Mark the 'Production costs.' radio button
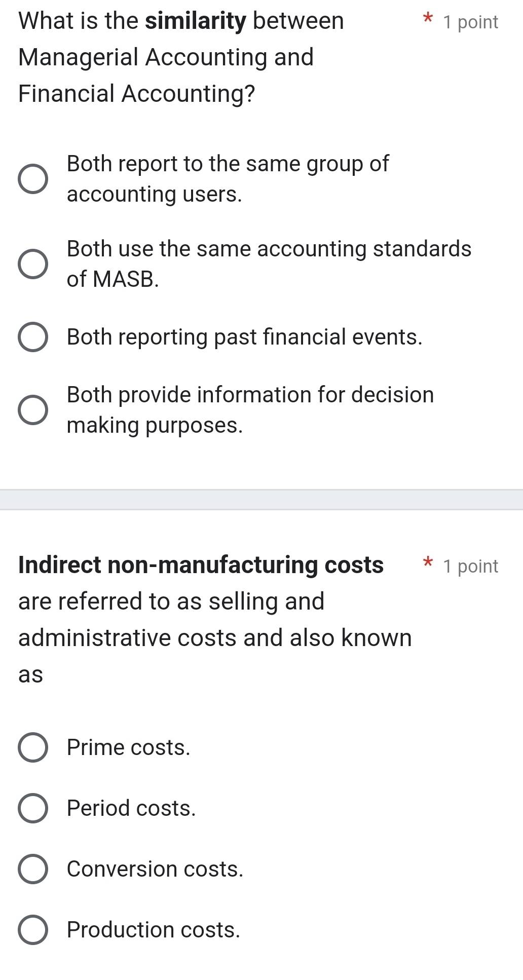The height and width of the screenshot is (980, 523). tap(33, 930)
